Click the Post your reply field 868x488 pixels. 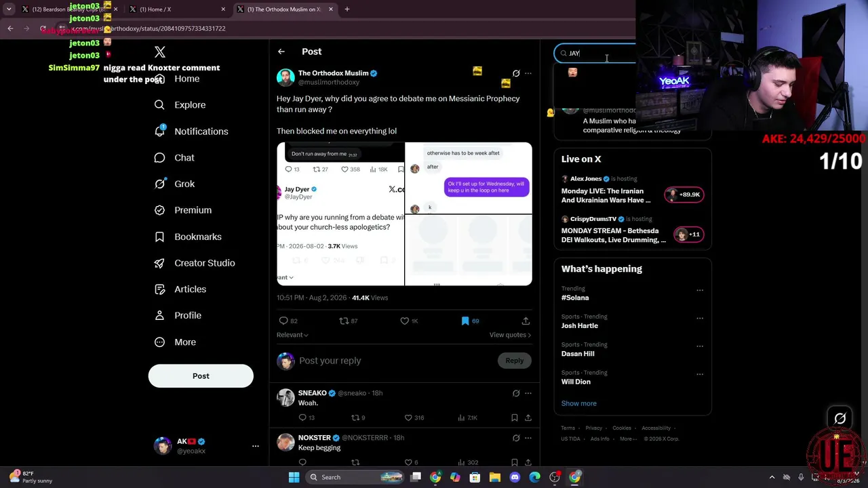click(397, 361)
